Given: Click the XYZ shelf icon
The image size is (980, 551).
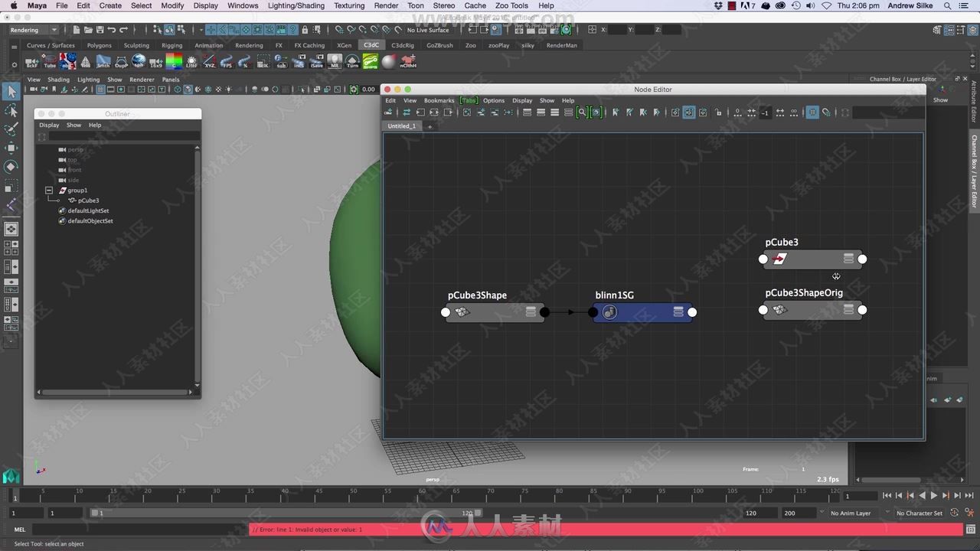Looking at the screenshot, I should [209, 62].
